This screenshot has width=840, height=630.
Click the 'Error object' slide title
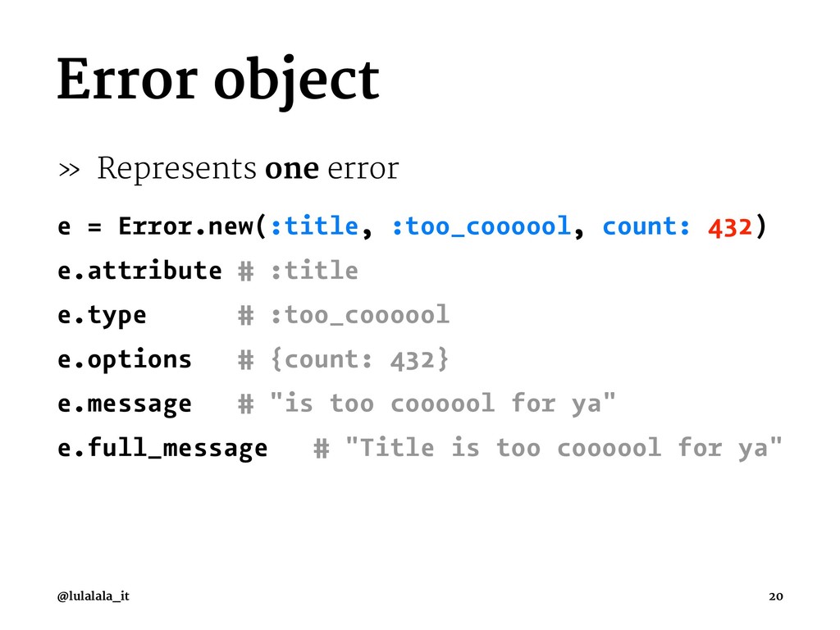click(218, 80)
